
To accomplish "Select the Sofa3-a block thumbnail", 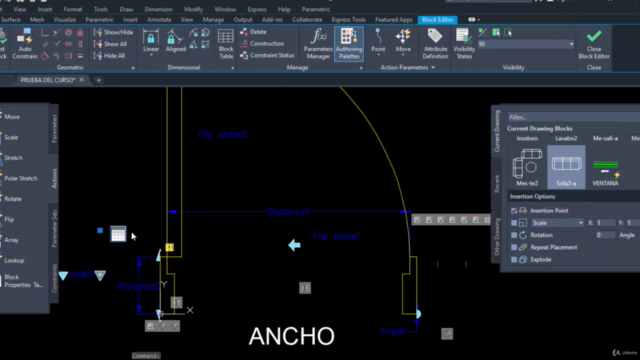I will (566, 167).
